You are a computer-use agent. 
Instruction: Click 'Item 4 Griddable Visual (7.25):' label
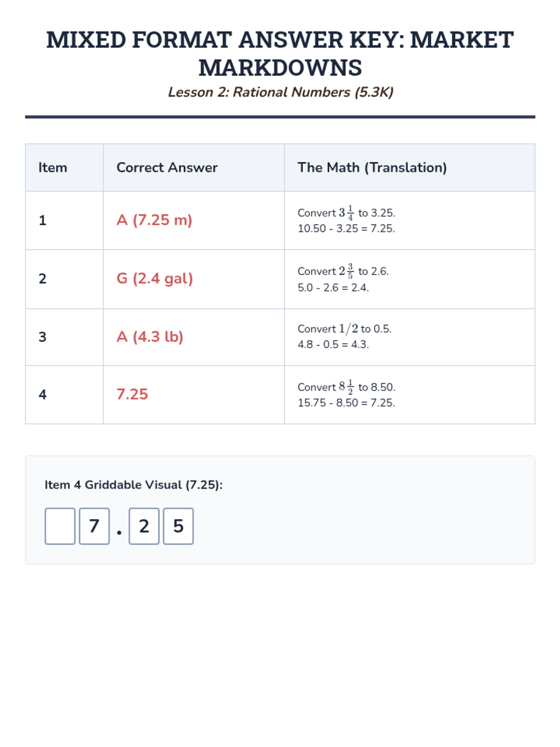133,485
